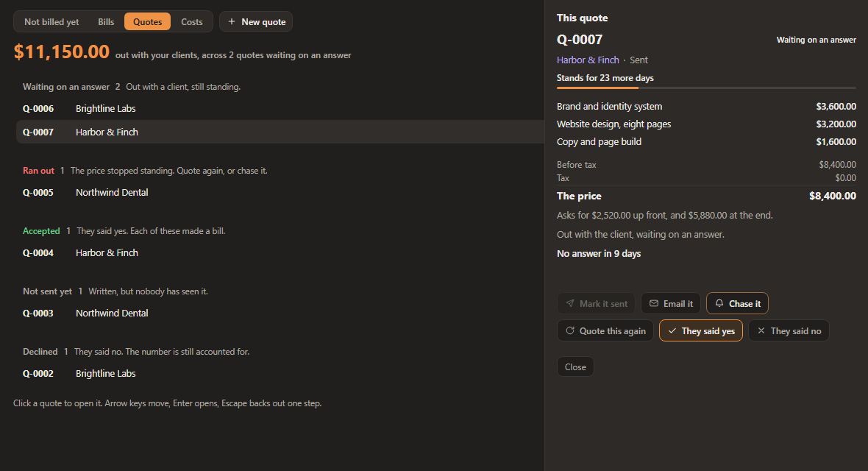Close the quote detail panel
868x471 pixels.
coord(575,366)
